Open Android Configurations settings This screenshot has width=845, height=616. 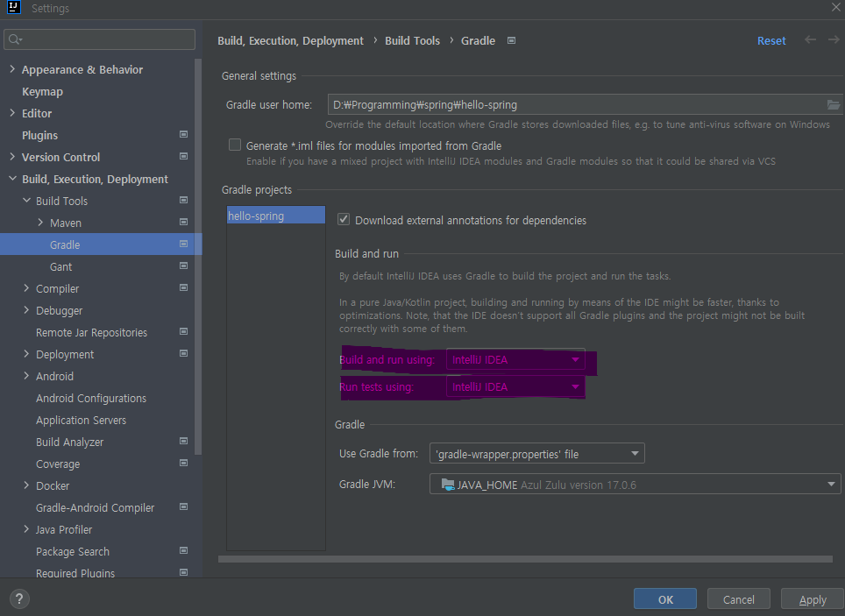tap(91, 399)
